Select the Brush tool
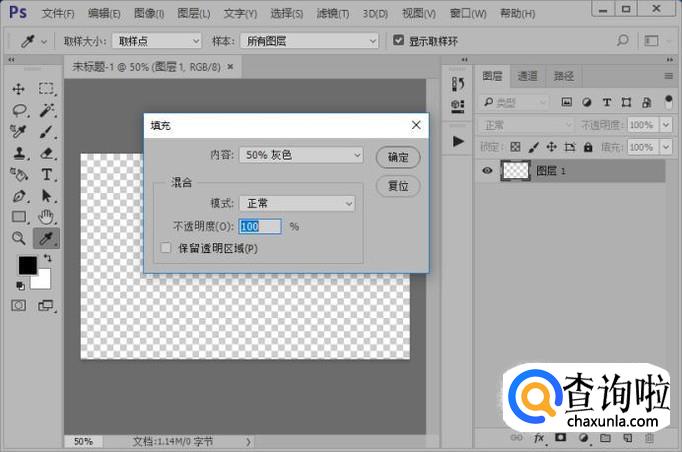 (47, 131)
